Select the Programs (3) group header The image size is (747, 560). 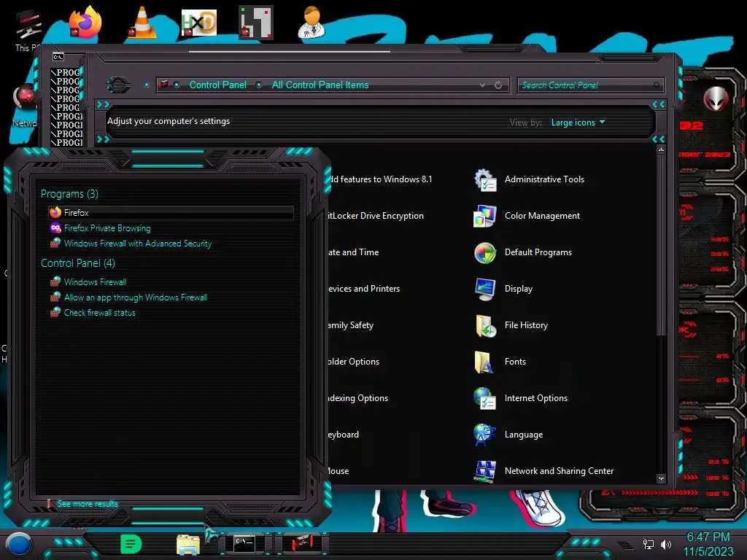69,194
